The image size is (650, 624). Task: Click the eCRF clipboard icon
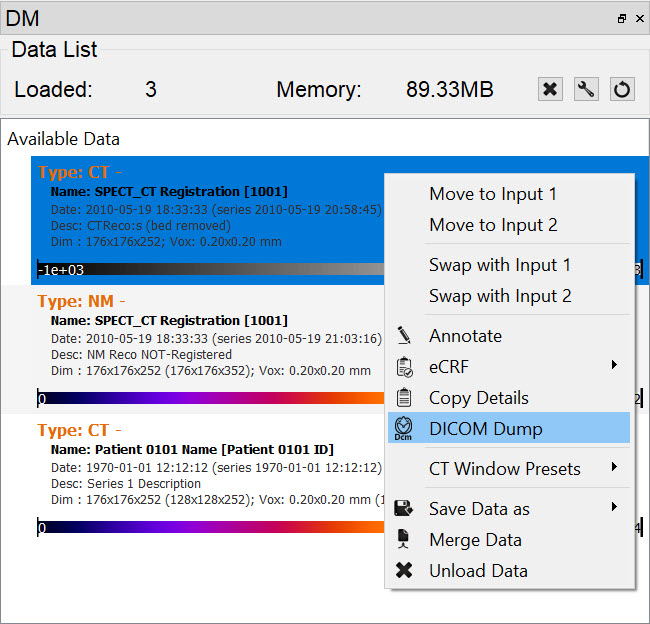[404, 366]
